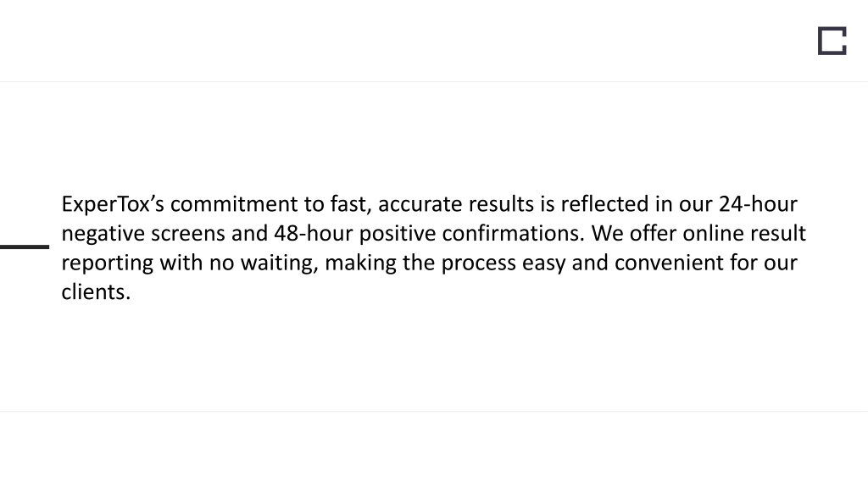Click the word "reporting" in third line

click(x=108, y=263)
